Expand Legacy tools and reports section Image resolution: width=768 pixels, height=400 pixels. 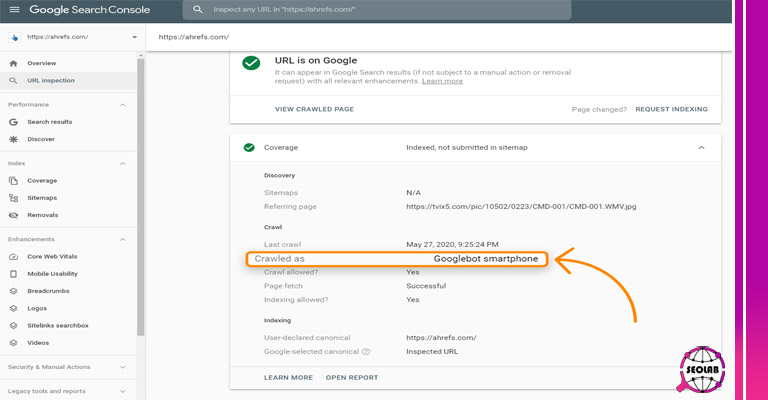pyautogui.click(x=122, y=391)
